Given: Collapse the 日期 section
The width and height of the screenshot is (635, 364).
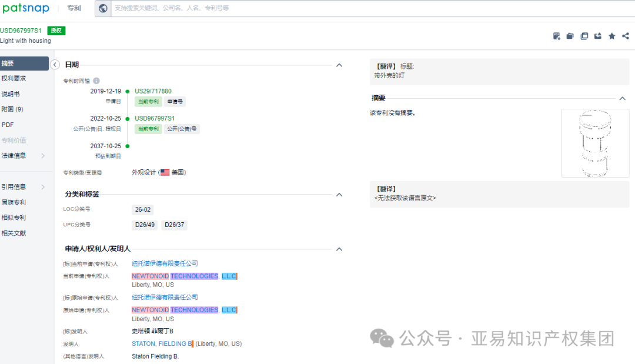Looking at the screenshot, I should pos(339,65).
